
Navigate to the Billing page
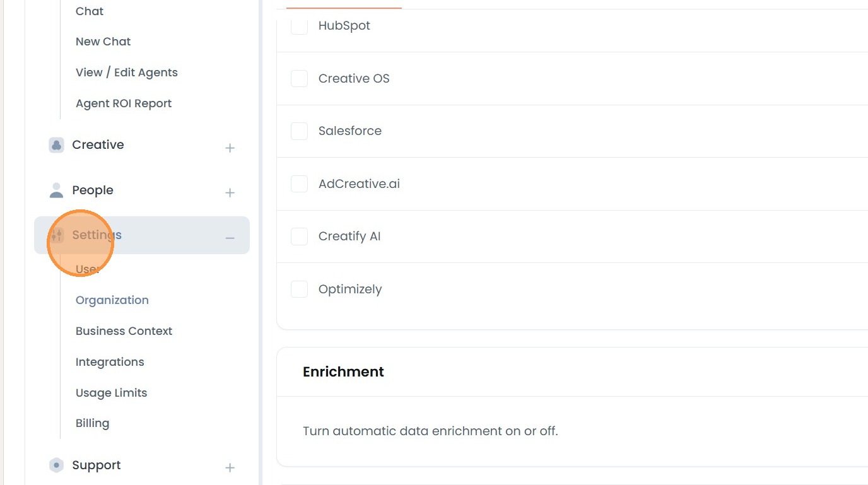(92, 423)
